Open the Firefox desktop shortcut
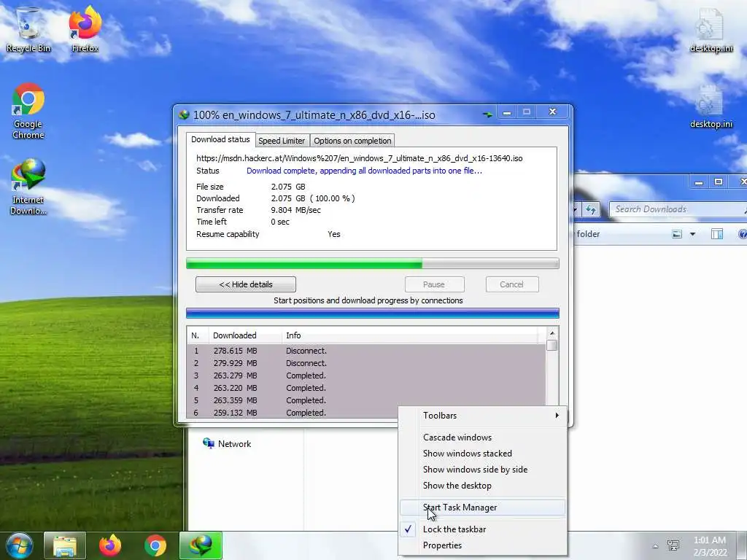Screen dimensions: 747x560 coord(85,29)
